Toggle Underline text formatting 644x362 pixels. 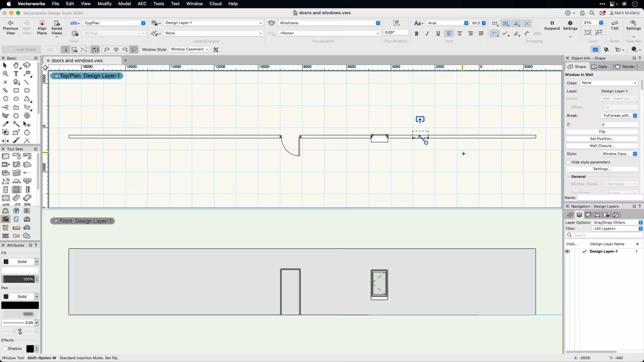coord(438,34)
